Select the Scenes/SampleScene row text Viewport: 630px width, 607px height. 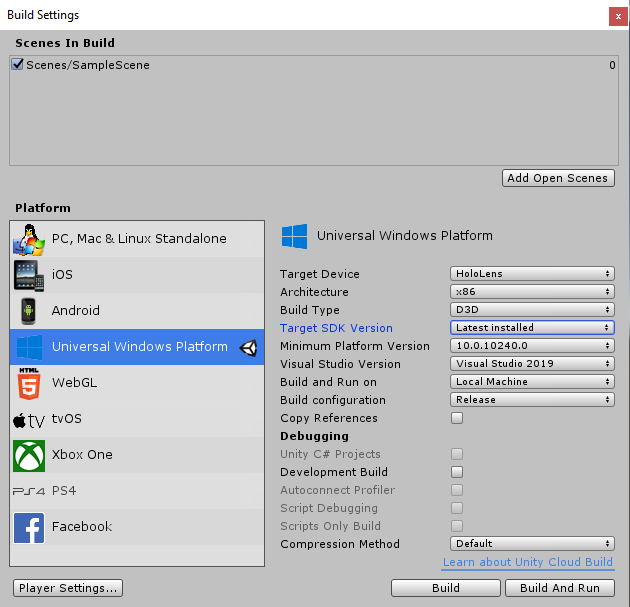click(88, 65)
